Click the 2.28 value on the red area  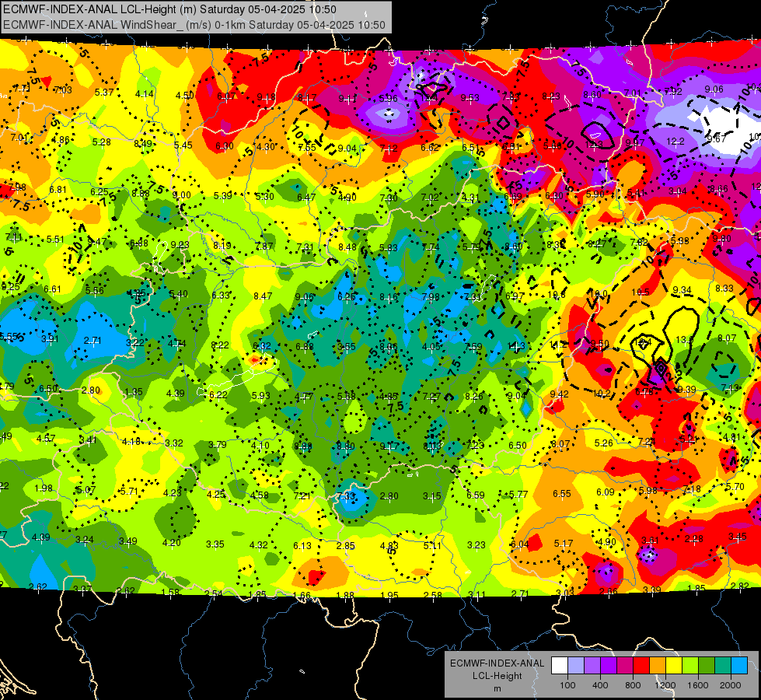click(693, 538)
